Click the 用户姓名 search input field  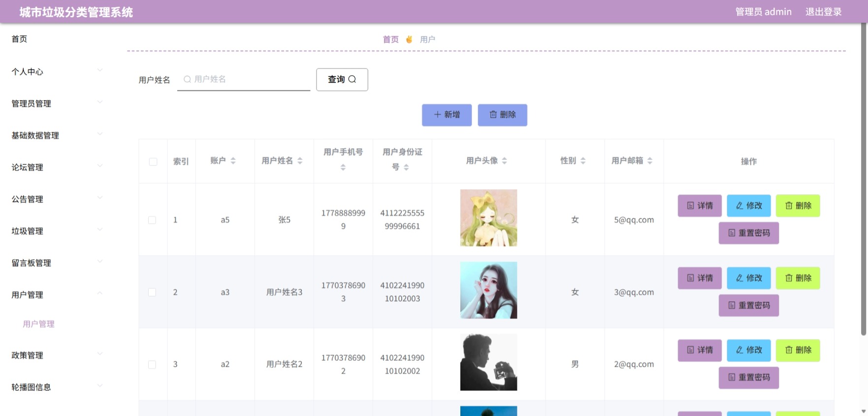pyautogui.click(x=244, y=79)
